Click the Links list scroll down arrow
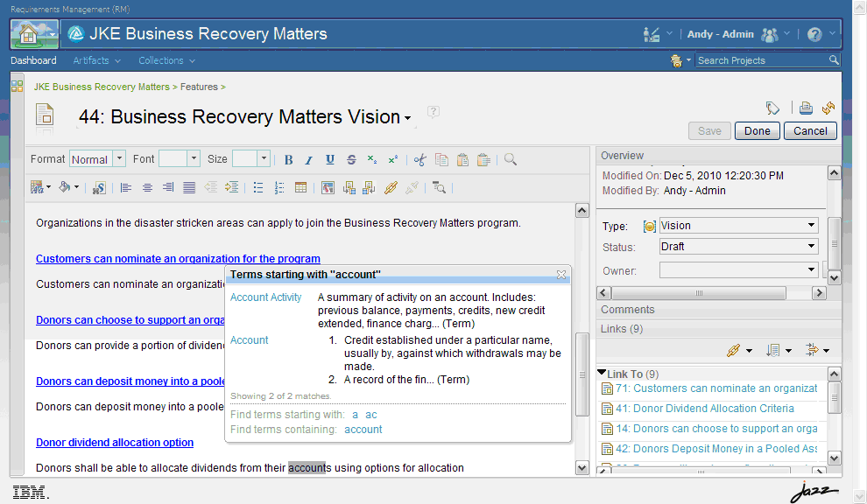867x504 pixels. pyautogui.click(x=834, y=458)
